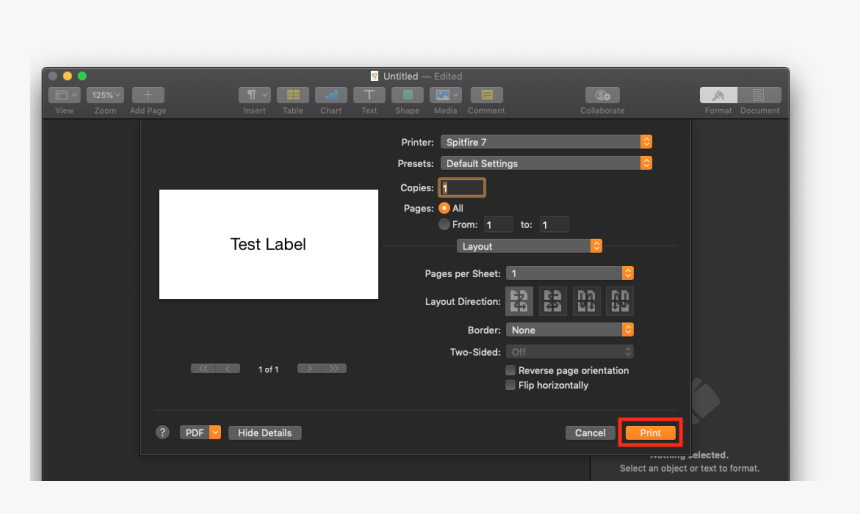Click the yellow minimize window button

[x=67, y=76]
